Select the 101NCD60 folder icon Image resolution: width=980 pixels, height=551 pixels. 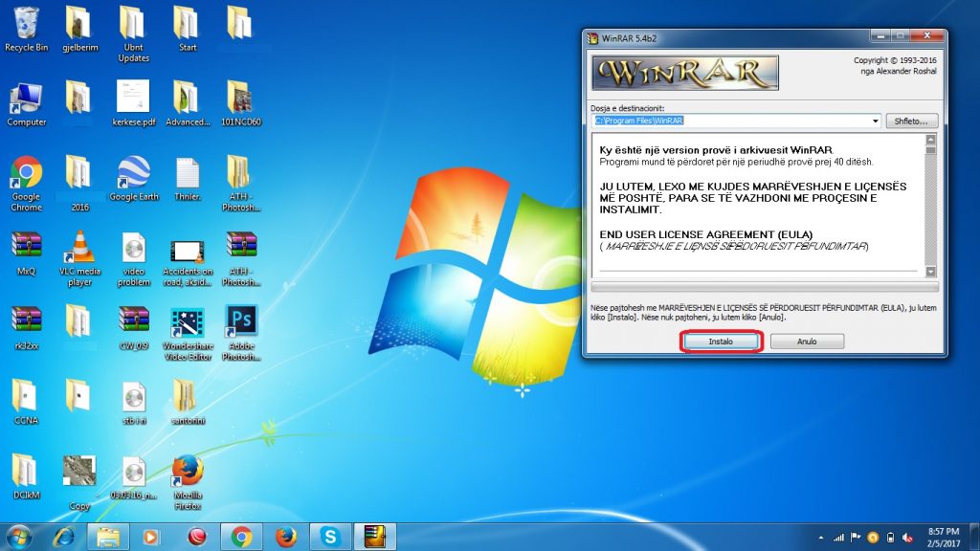tap(240, 103)
